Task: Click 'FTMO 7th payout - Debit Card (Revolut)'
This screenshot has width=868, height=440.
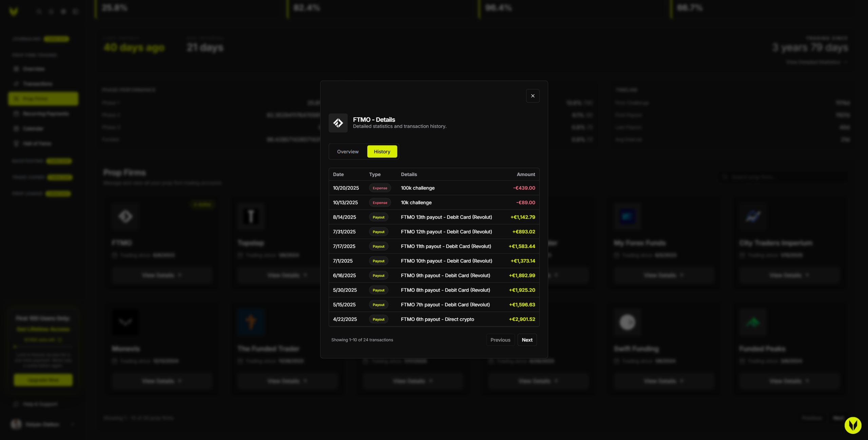Action: pos(445,305)
